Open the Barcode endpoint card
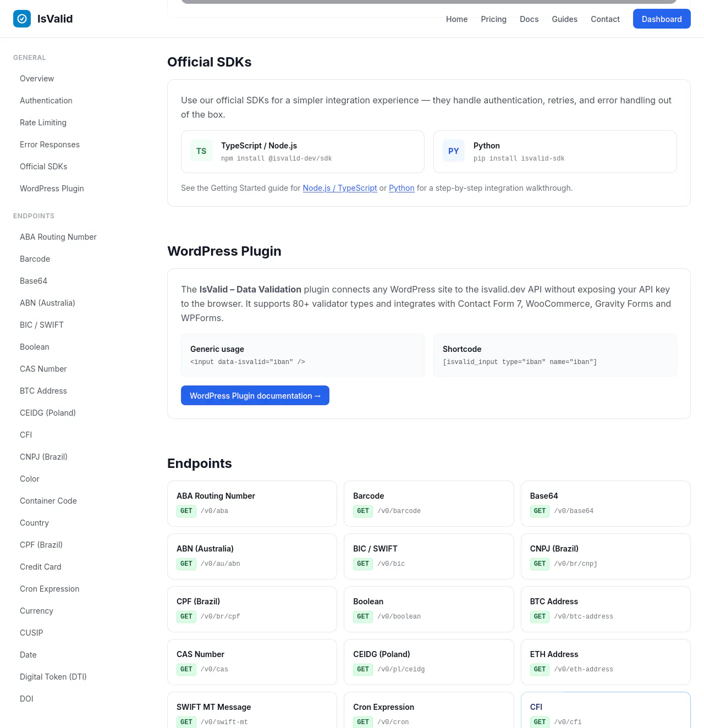The width and height of the screenshot is (704, 728). (x=429, y=504)
